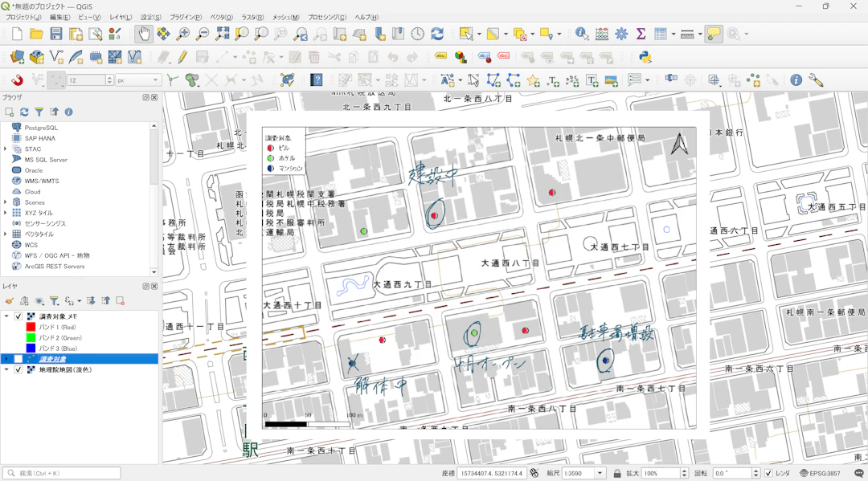Viewport: 868px width, 481px height.
Task: Click the Green band color swatch
Action: 31,337
